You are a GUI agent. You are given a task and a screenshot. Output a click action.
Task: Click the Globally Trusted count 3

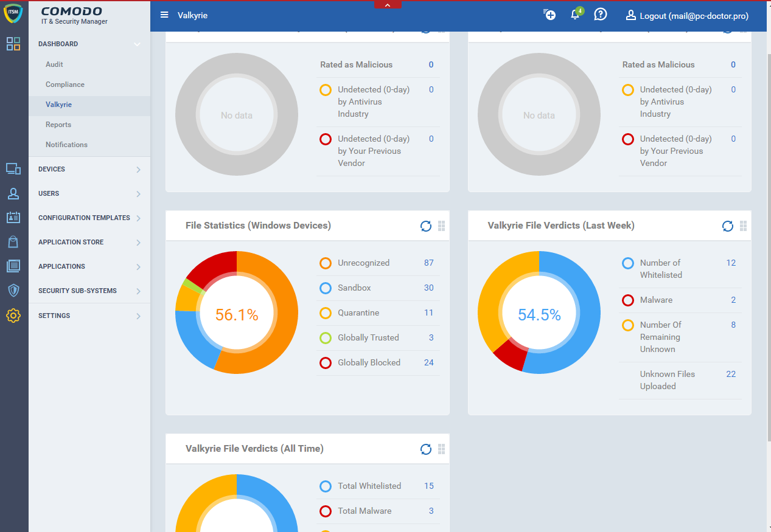point(431,337)
